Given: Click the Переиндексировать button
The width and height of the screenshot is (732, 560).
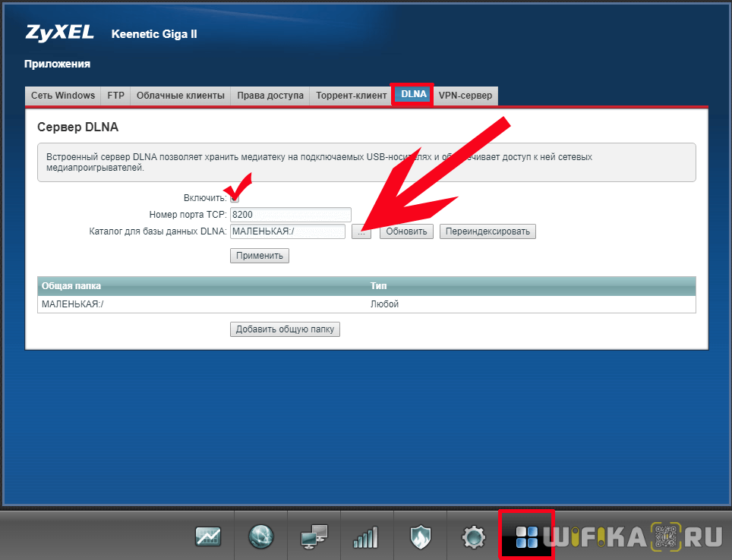Looking at the screenshot, I should pos(487,231).
